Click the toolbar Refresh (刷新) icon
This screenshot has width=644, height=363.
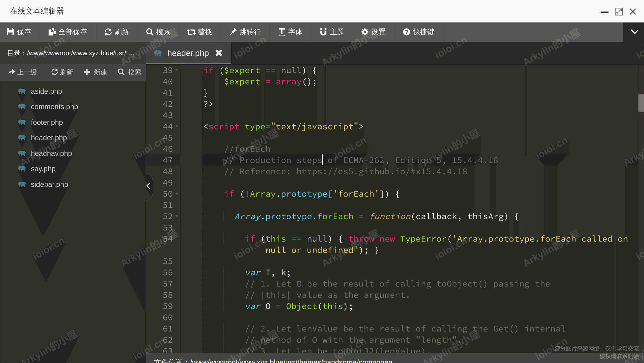(x=108, y=32)
